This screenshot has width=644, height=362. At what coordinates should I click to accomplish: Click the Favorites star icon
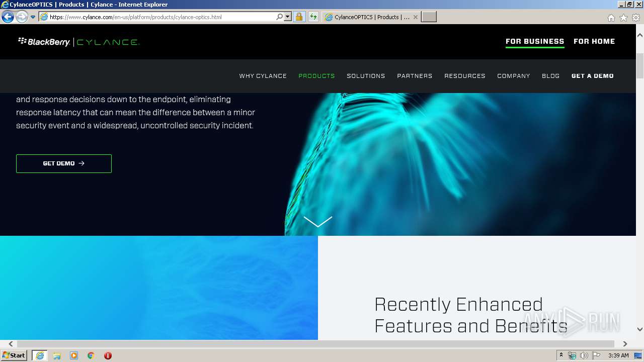[x=623, y=18]
